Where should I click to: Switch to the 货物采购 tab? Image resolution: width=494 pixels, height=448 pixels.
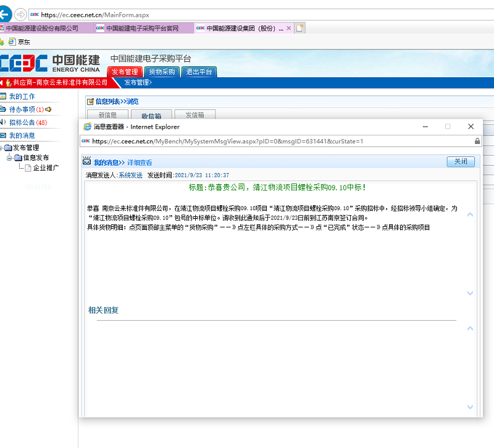click(x=162, y=72)
